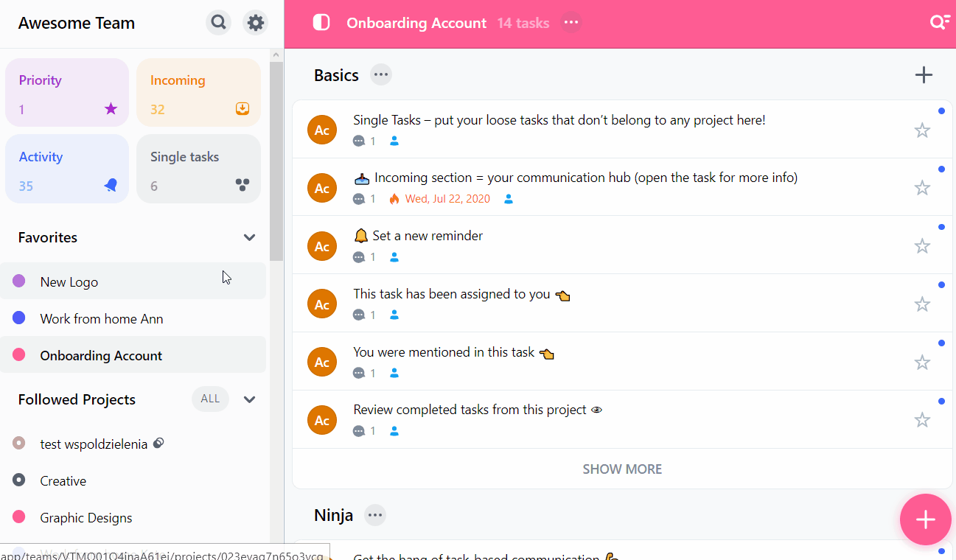This screenshot has height=560, width=956.
Task: Collapse the Followed Projects chevron
Action: coord(249,399)
